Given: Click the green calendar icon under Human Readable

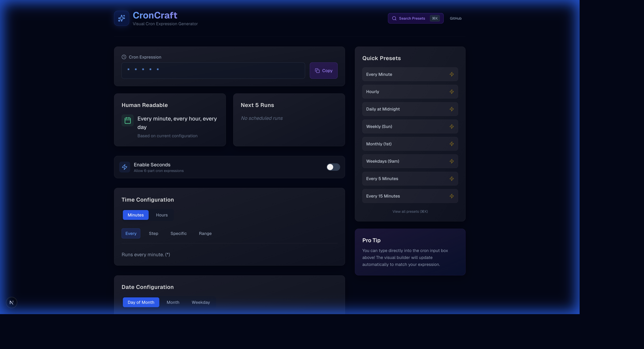Looking at the screenshot, I should 127,121.
